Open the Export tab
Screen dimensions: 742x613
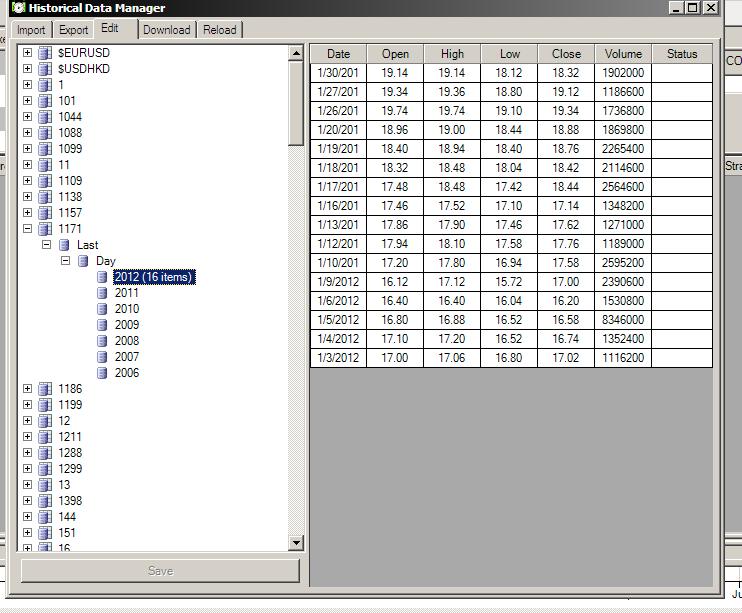73,30
